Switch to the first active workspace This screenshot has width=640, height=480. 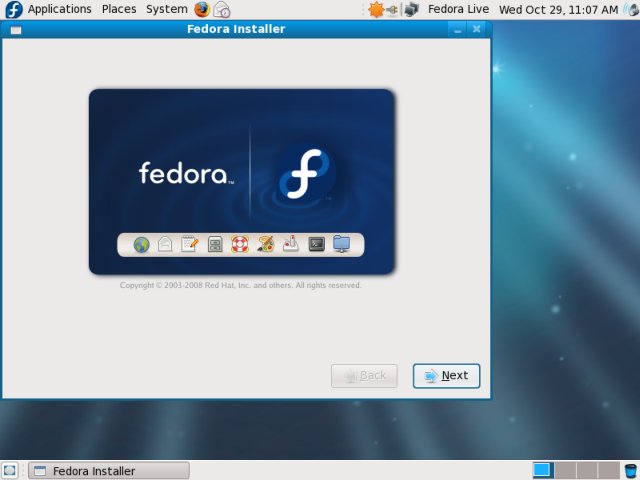coord(542,470)
